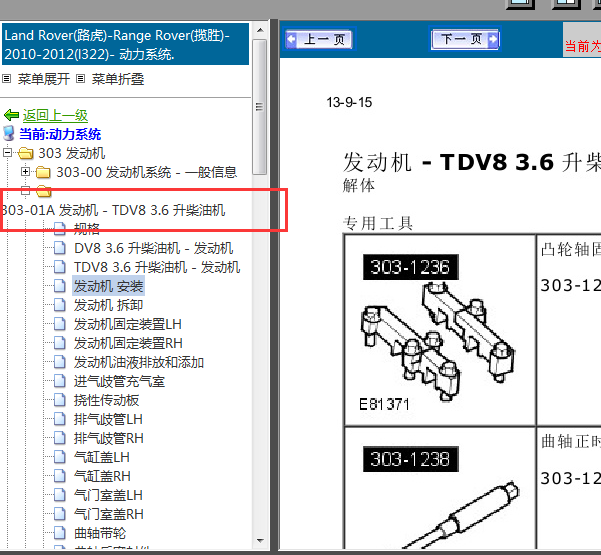The width and height of the screenshot is (601, 555).
Task: Open 气缸盖LH page
Action: 102,457
